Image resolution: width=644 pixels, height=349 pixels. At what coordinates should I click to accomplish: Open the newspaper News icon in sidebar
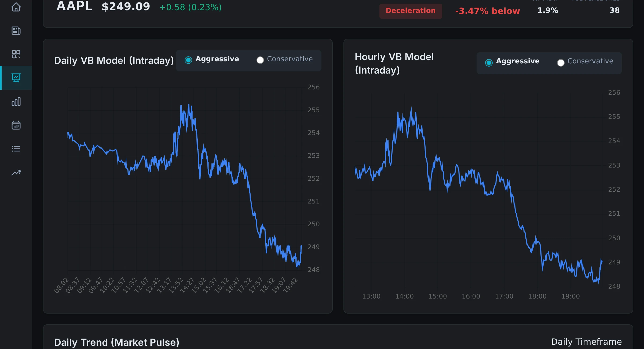click(16, 31)
